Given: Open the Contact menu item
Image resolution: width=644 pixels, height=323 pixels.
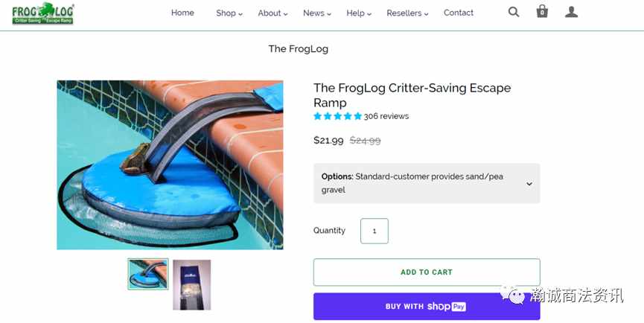Looking at the screenshot, I should [x=459, y=13].
